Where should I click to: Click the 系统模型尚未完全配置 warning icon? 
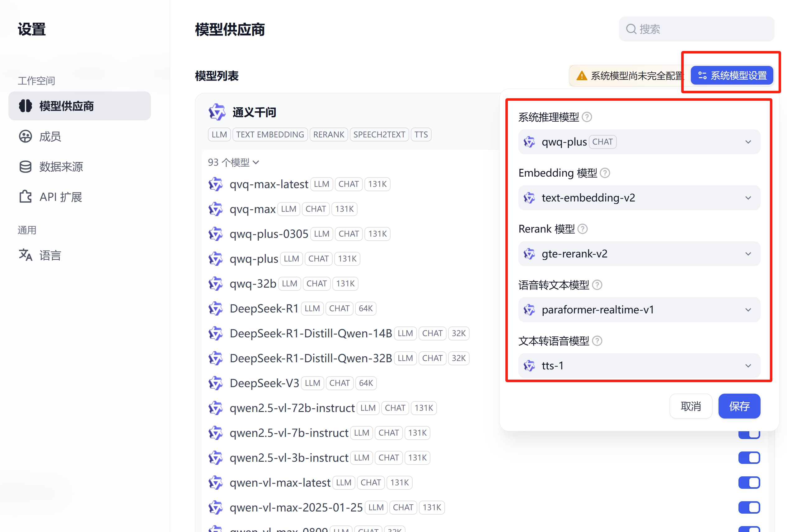(x=582, y=76)
